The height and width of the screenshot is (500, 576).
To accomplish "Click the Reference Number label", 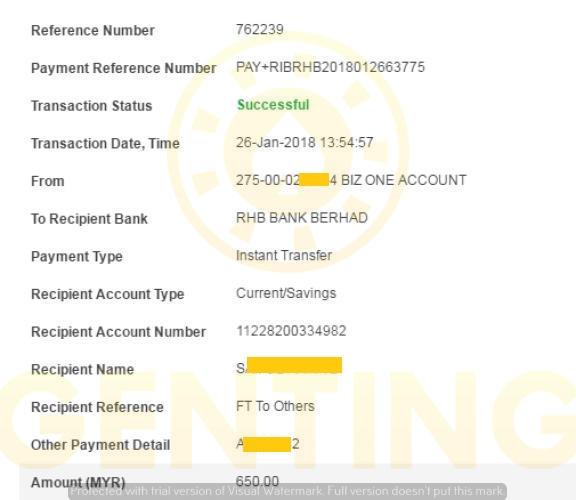I will point(93,30).
